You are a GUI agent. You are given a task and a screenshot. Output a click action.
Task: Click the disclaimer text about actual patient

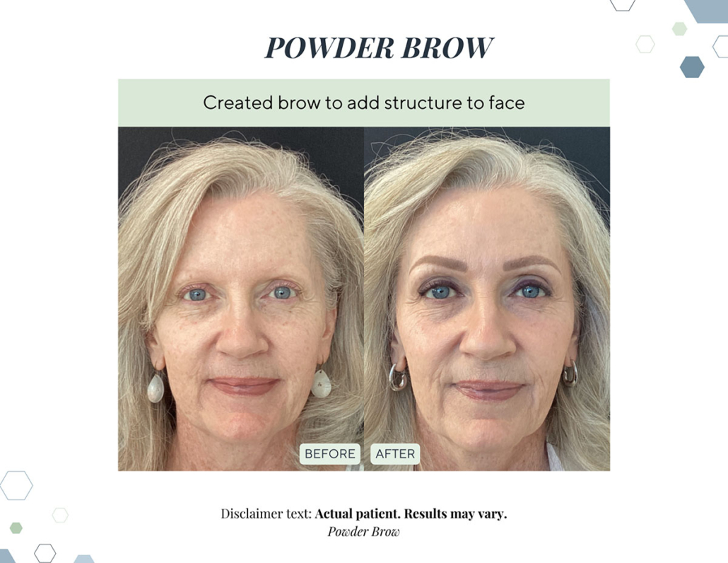click(363, 513)
